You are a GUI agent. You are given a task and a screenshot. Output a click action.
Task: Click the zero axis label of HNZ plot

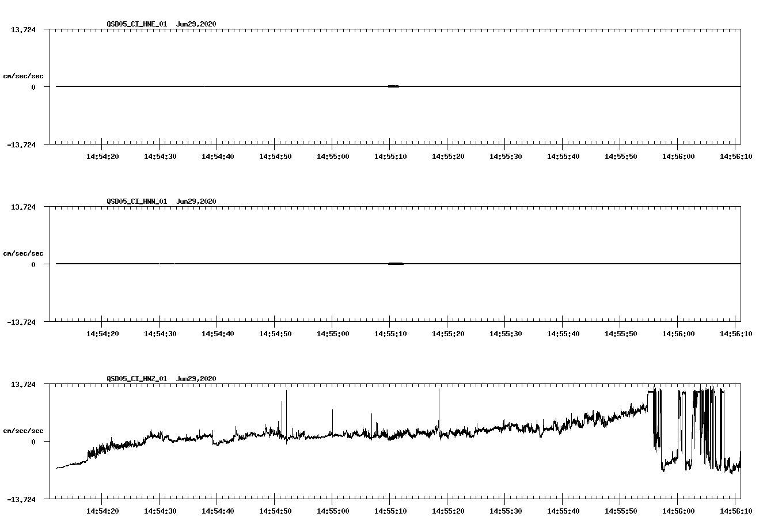click(x=33, y=442)
